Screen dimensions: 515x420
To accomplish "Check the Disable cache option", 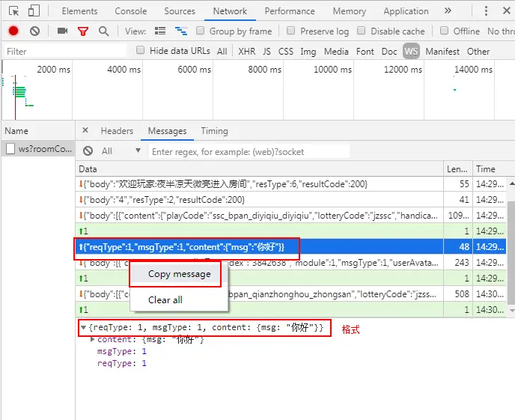I will 362,31.
